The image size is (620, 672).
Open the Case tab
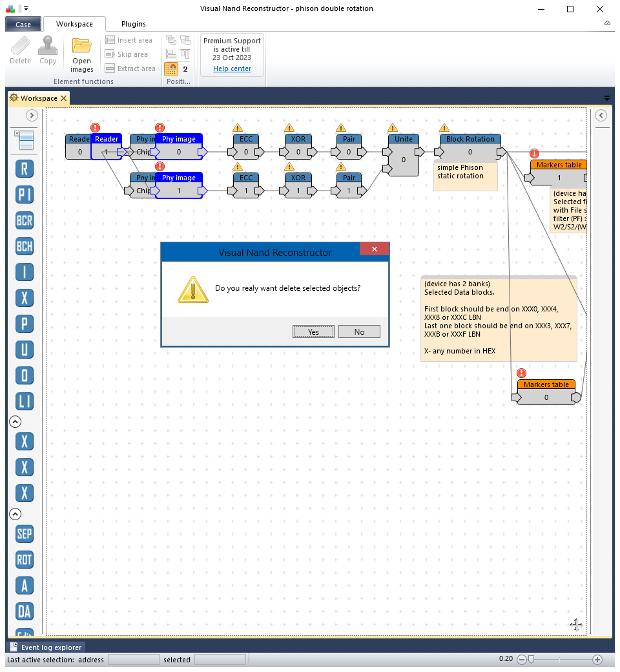coord(23,25)
